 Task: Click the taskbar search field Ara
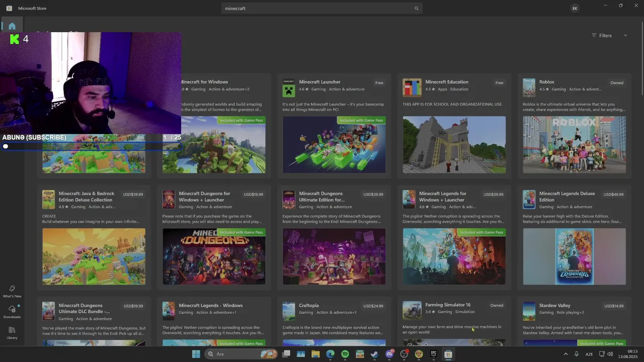tap(242, 354)
